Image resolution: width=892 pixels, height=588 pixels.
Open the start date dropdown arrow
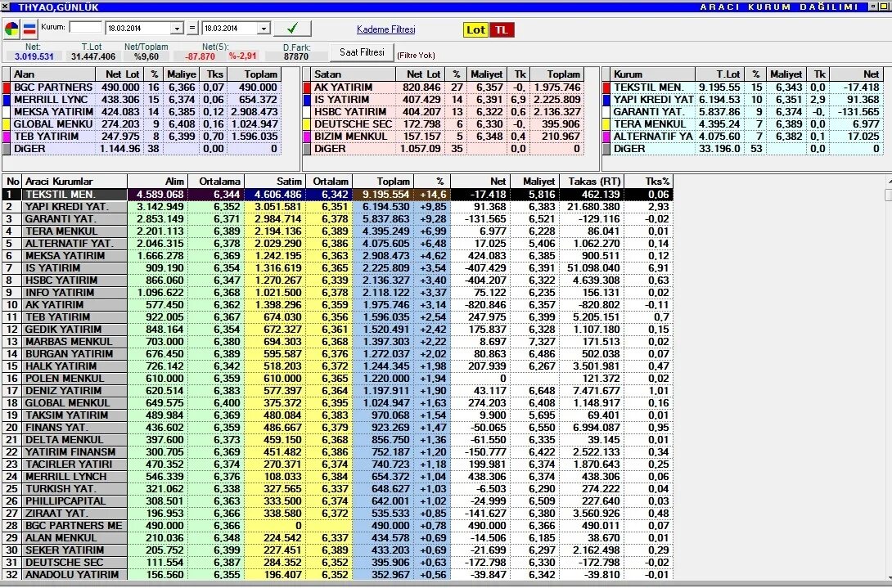[x=177, y=29]
